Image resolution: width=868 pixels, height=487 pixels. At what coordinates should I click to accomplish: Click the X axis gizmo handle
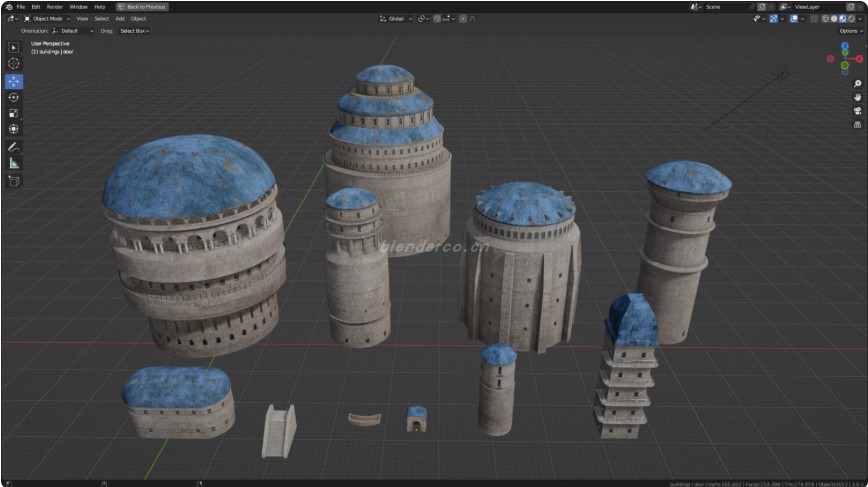tap(859, 59)
